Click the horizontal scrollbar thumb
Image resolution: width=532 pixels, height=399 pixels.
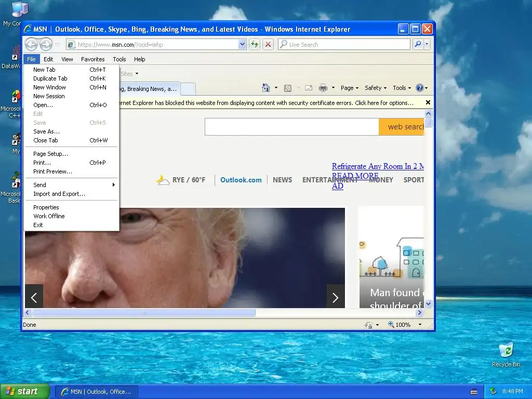click(x=143, y=312)
